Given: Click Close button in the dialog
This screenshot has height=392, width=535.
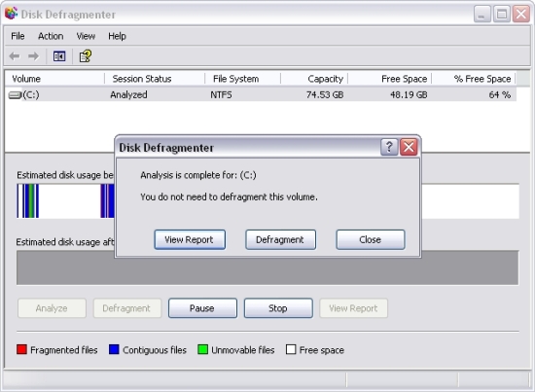Looking at the screenshot, I should [371, 239].
